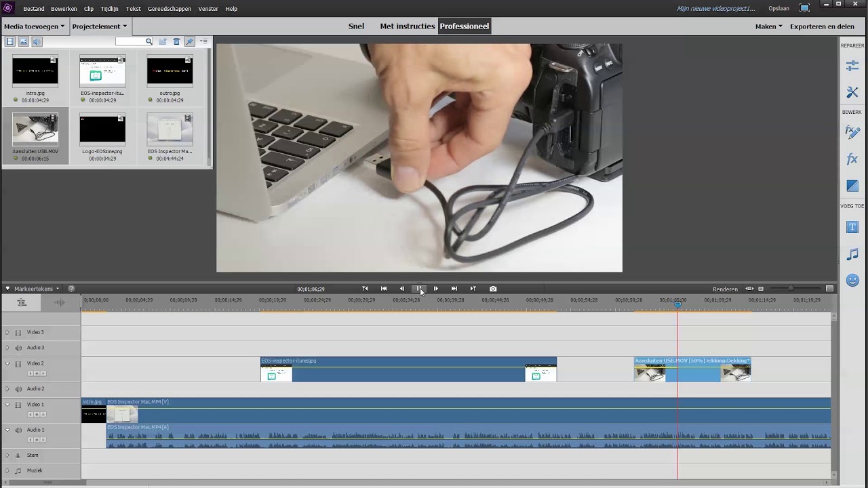Toggle the pin icon in project assets

[190, 42]
